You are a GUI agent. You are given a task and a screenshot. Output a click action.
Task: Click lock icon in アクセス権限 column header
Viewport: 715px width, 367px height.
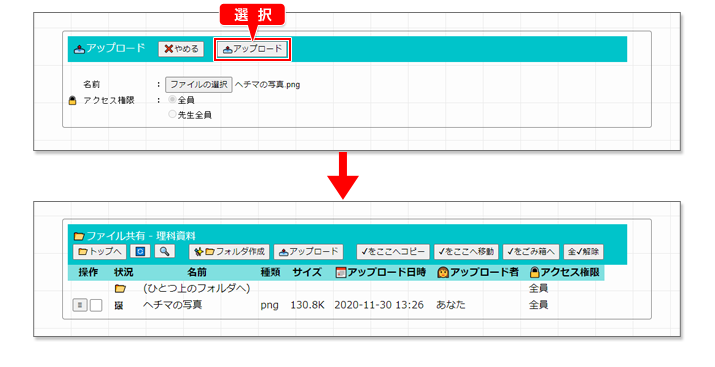click(535, 273)
